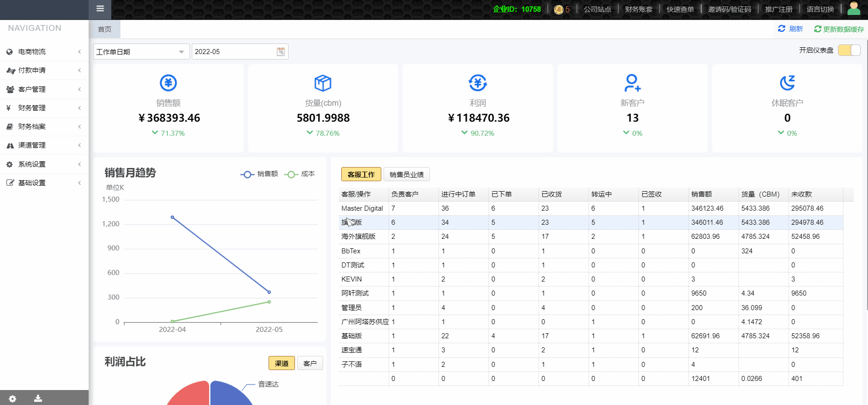Switch to the 销售员业绩 tab

click(x=406, y=174)
